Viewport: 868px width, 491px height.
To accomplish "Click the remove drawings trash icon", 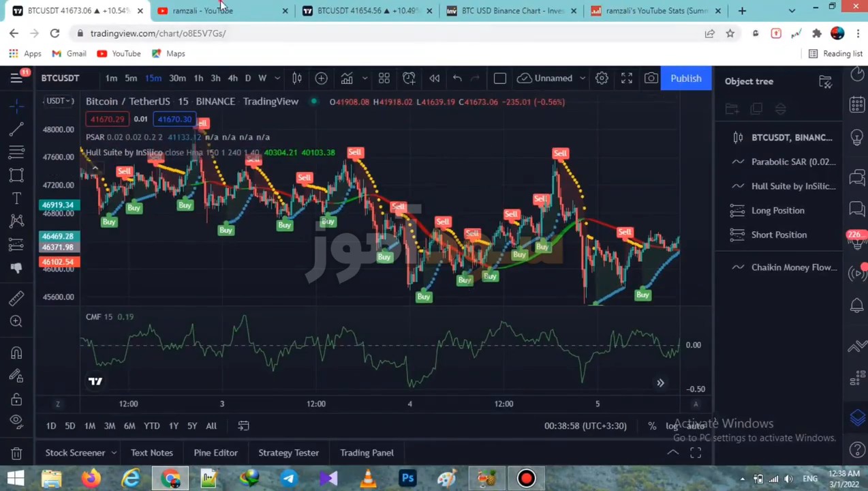I will [16, 453].
